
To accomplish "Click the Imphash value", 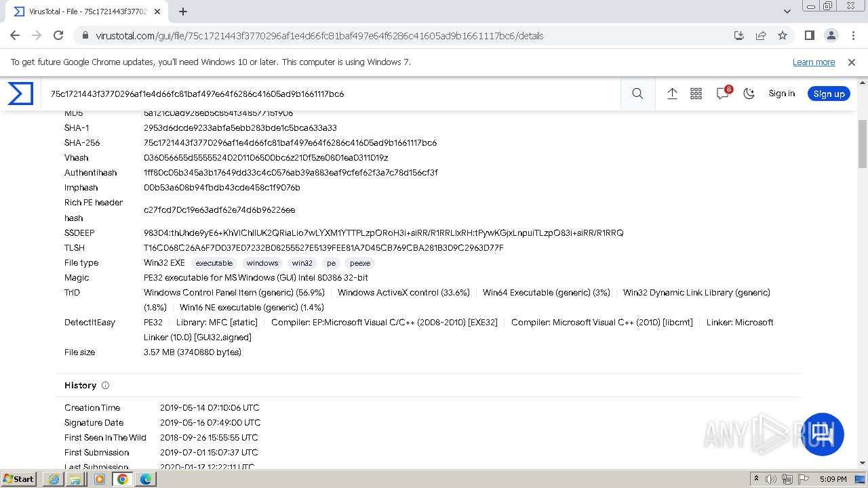I will coord(222,188).
